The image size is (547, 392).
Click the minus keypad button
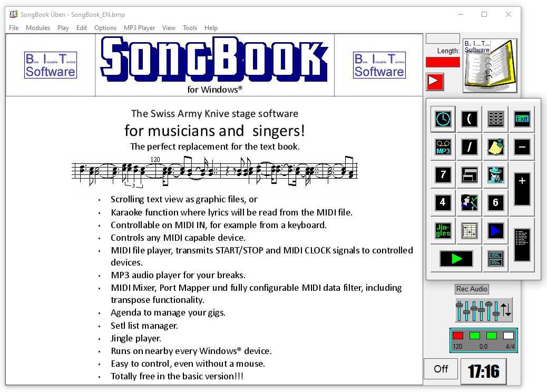522,147
